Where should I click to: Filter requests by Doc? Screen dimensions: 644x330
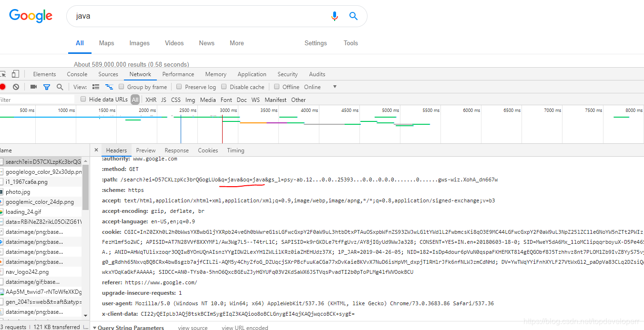click(242, 100)
